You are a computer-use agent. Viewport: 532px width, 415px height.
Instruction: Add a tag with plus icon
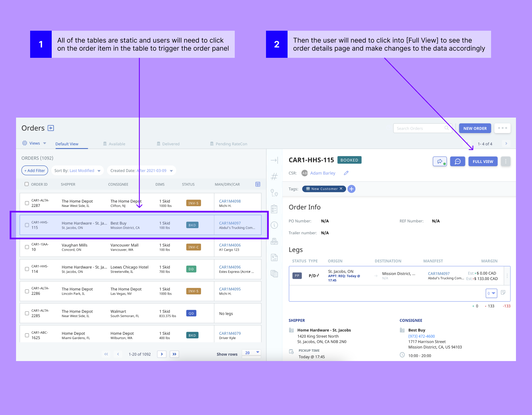coord(351,189)
